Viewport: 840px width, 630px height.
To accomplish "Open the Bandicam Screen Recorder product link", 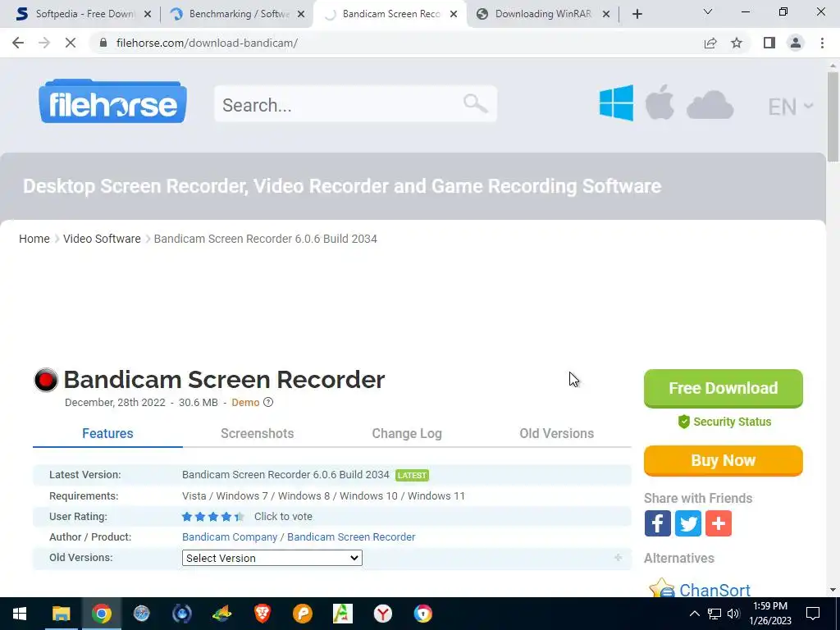I will 351,536.
